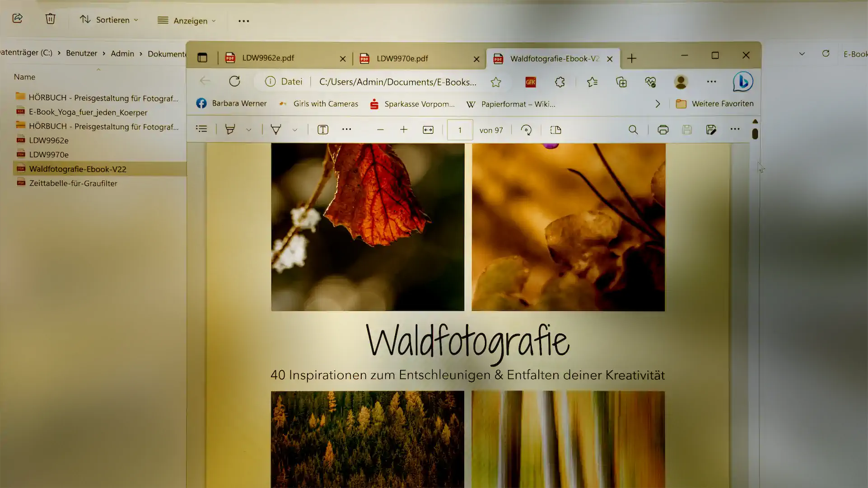The image size is (868, 488).
Task: Open the PDF toolbar more options at right
Action: click(x=735, y=129)
